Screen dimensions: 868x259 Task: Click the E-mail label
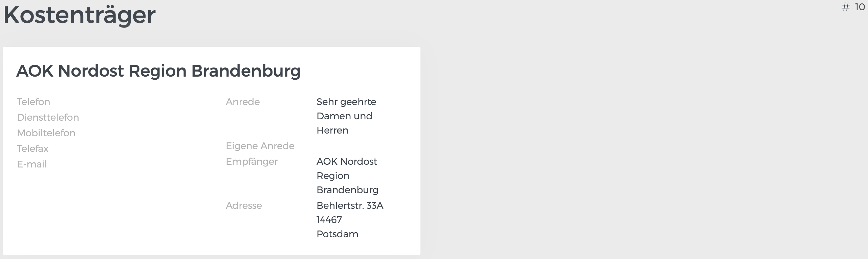click(x=32, y=164)
